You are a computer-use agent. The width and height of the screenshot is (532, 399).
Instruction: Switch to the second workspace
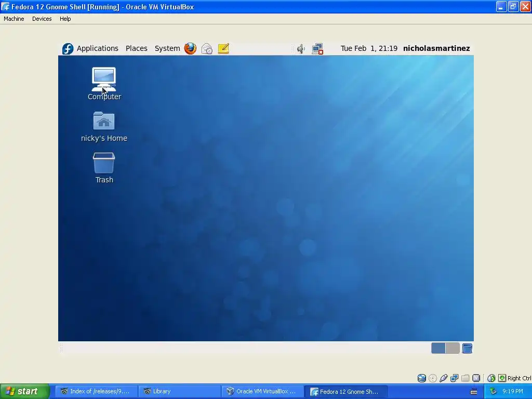point(453,348)
